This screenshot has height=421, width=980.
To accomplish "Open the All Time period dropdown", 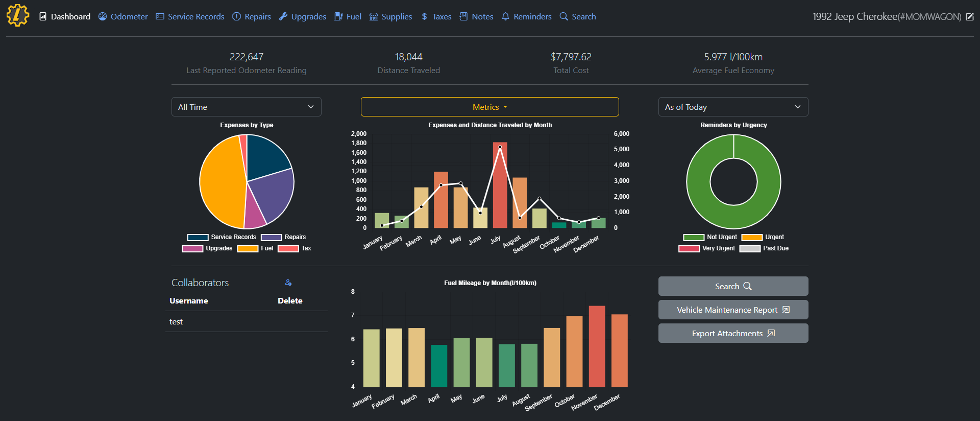I will 246,107.
